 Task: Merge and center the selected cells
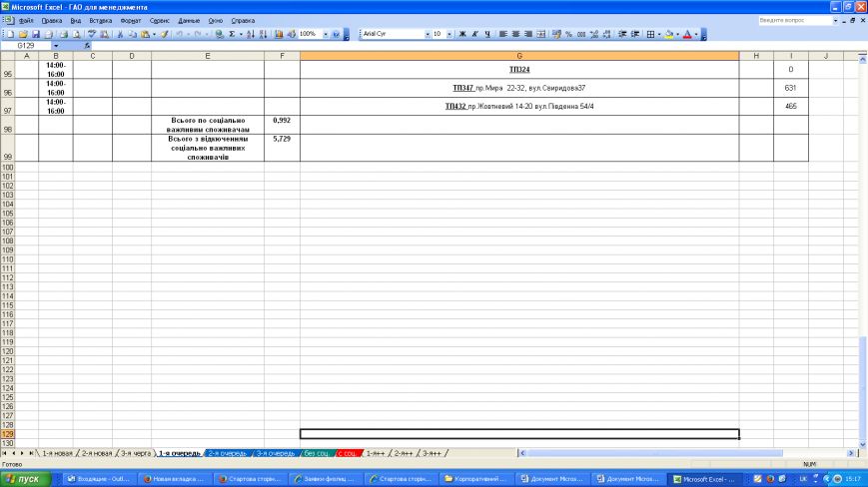click(541, 34)
